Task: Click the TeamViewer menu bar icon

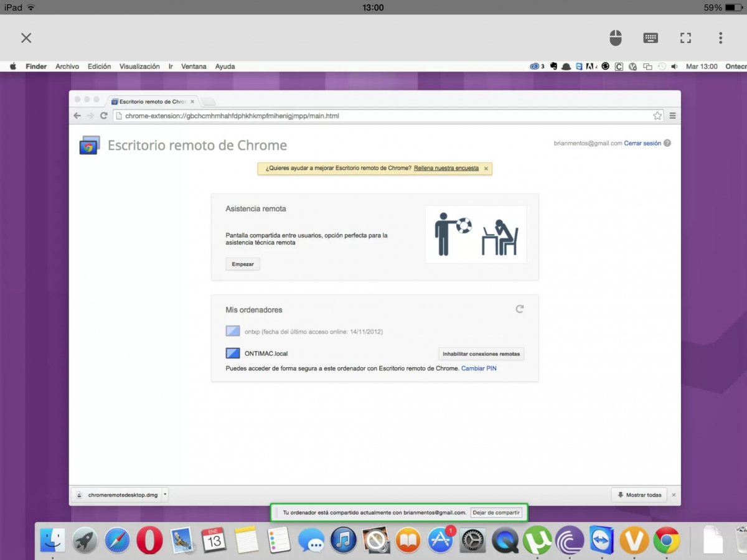Action: [579, 67]
